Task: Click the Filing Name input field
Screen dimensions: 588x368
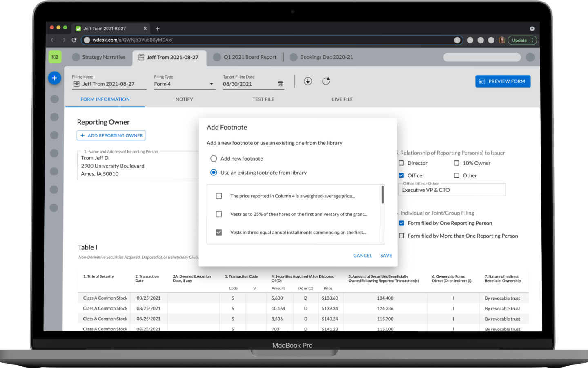Action: 109,84
